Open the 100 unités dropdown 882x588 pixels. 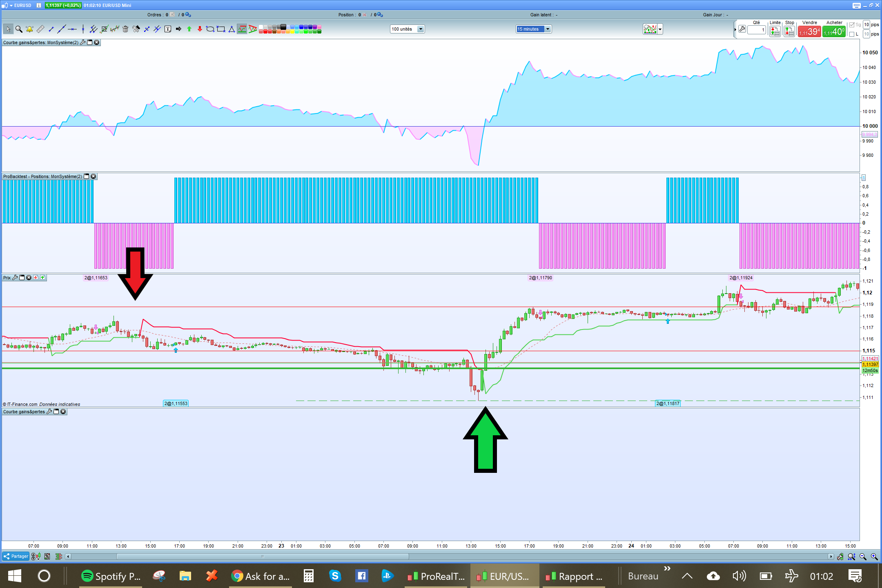(x=421, y=29)
